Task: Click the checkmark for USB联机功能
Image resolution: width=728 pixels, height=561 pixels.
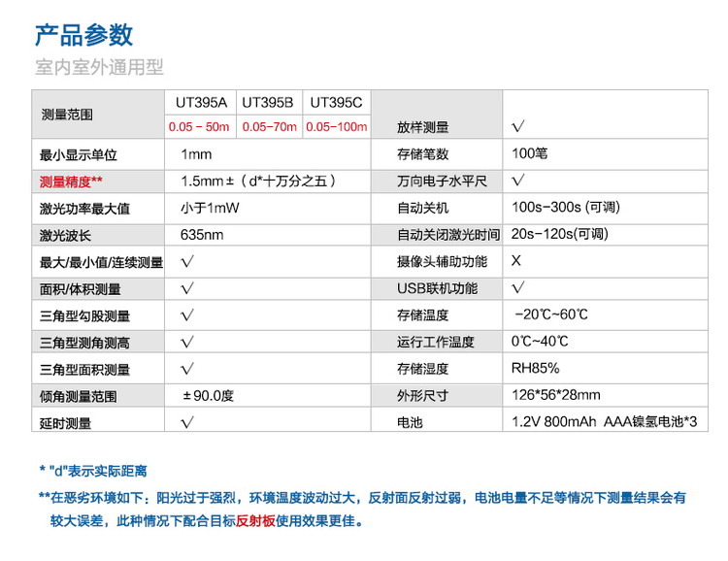Action: tap(518, 287)
